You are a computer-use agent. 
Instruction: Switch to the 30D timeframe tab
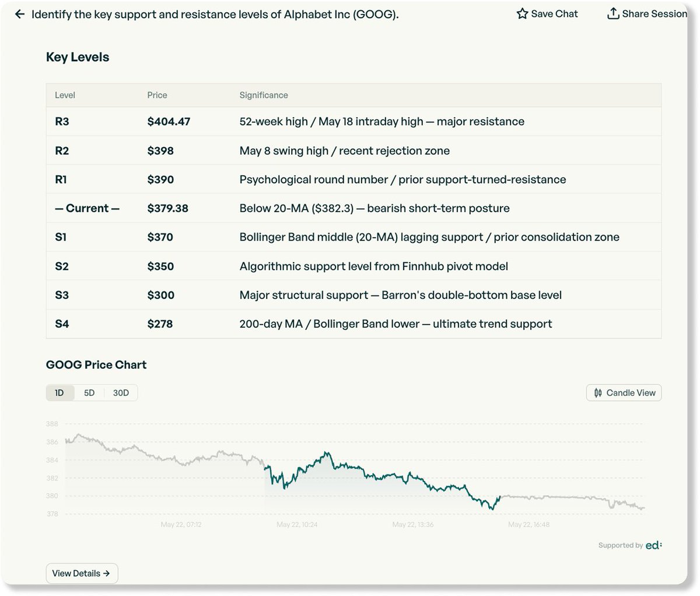point(121,393)
